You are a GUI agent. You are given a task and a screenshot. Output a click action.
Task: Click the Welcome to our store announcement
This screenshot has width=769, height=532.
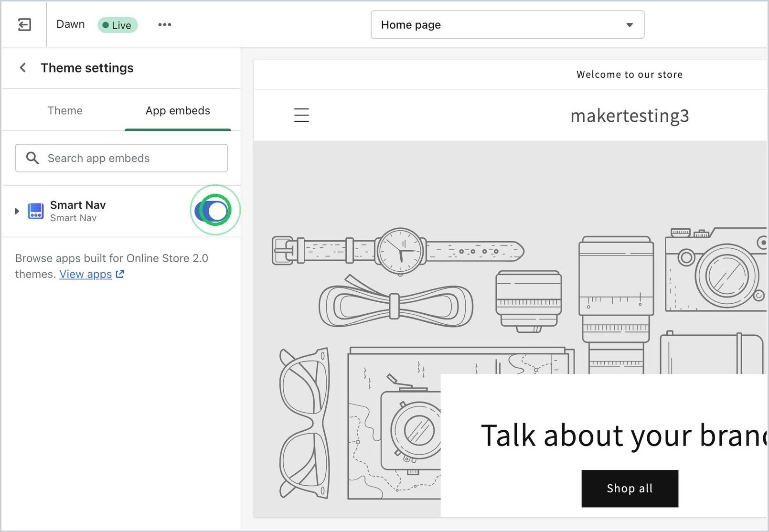click(630, 74)
